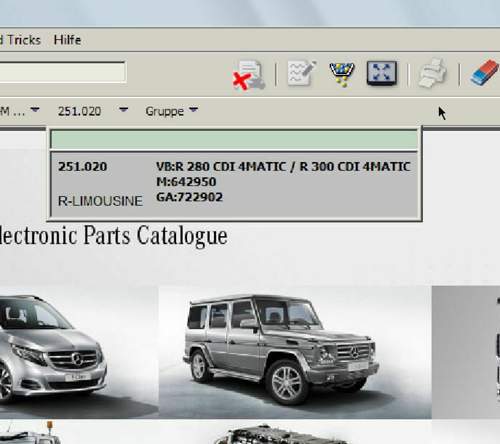Select the V-Class van thumbnail
This screenshot has height=444, width=500.
point(79,352)
